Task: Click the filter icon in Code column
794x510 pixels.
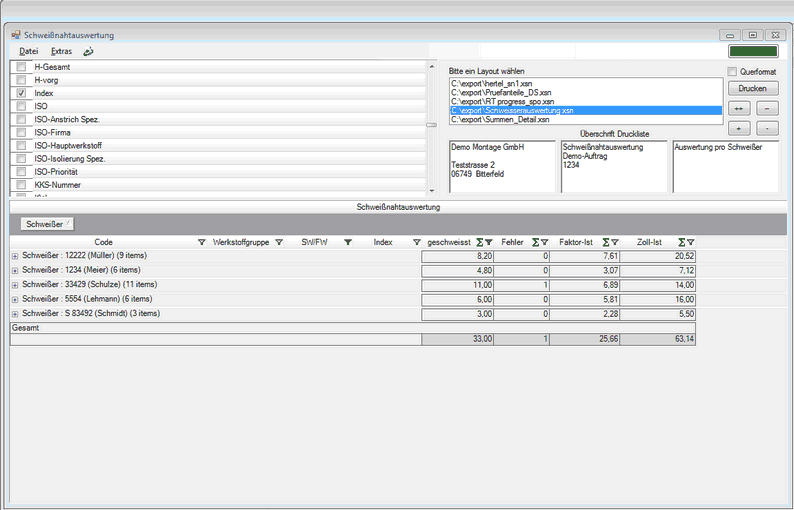Action: coord(202,242)
